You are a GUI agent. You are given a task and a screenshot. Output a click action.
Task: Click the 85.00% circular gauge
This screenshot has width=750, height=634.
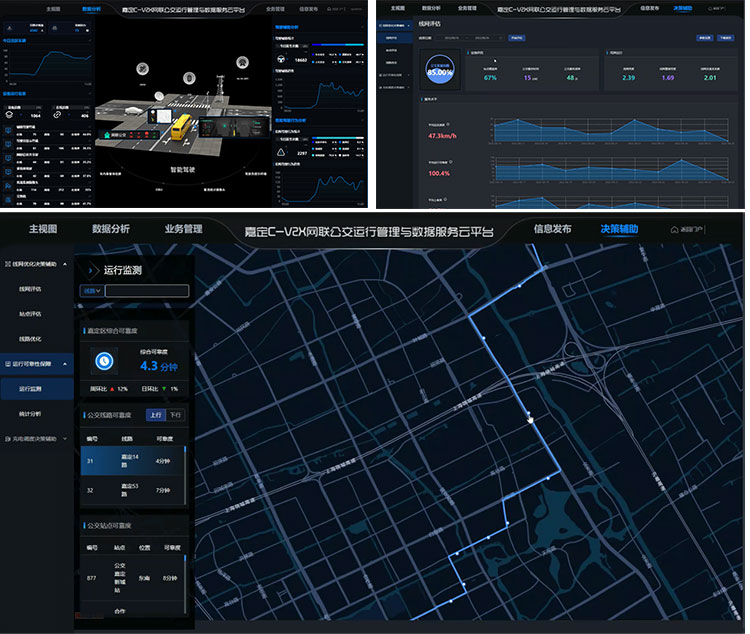pos(439,71)
